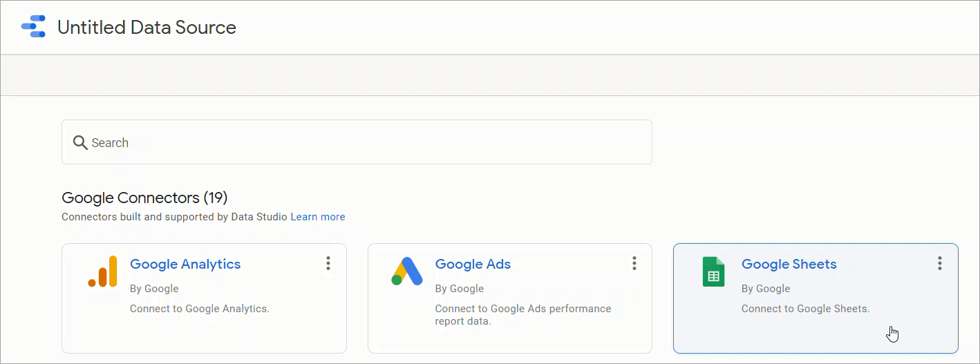Open the Learn more link

tap(318, 217)
